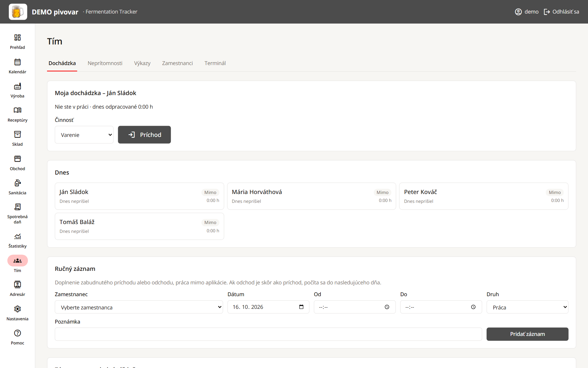
Task: Open the Vyberte zamestnanca dropdown
Action: click(139, 307)
